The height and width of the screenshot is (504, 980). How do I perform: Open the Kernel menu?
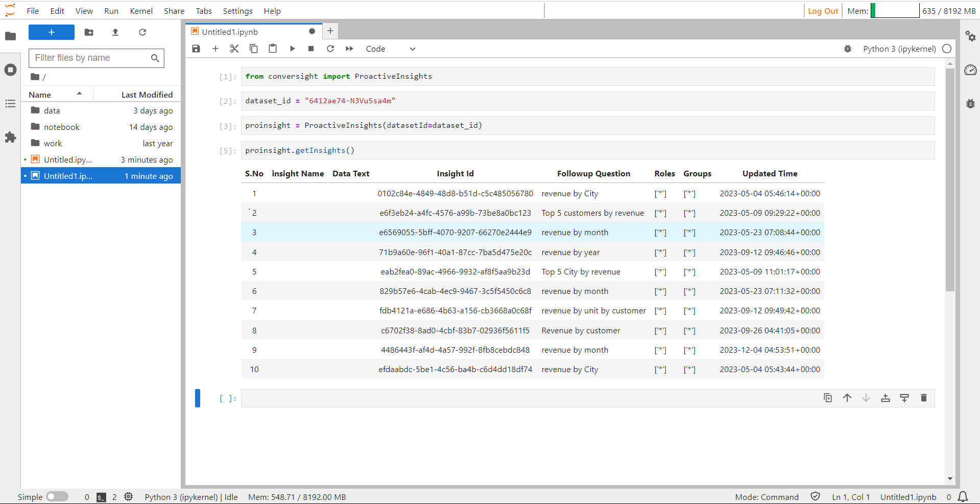141,11
